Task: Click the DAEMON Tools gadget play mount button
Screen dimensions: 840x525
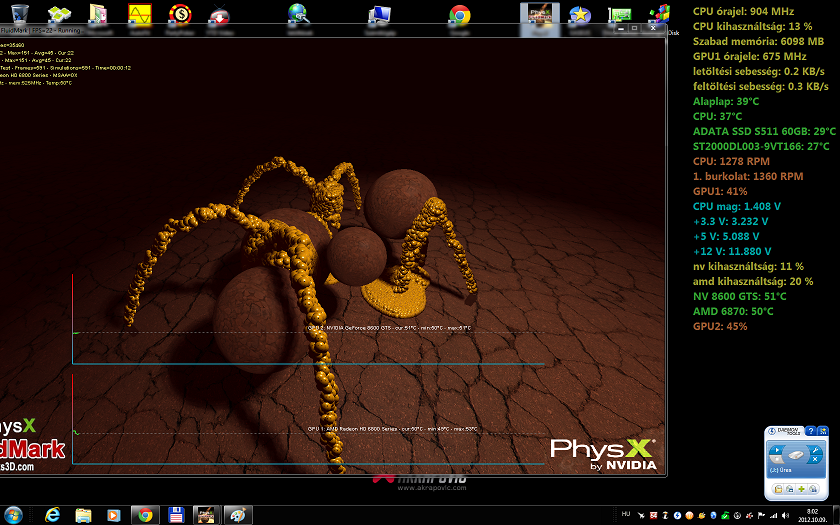Action: pyautogui.click(x=777, y=450)
